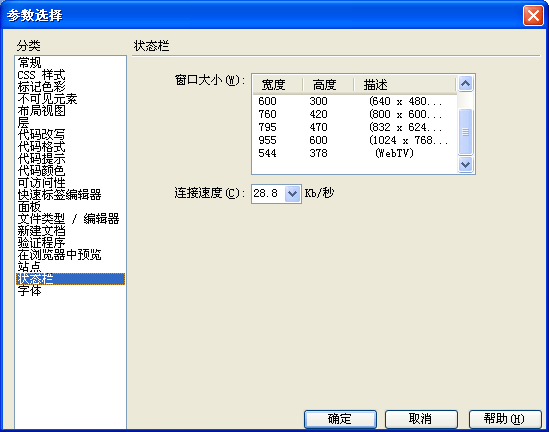The width and height of the screenshot is (549, 432).
Task: Select the 600 width row cell
Action: coord(267,101)
